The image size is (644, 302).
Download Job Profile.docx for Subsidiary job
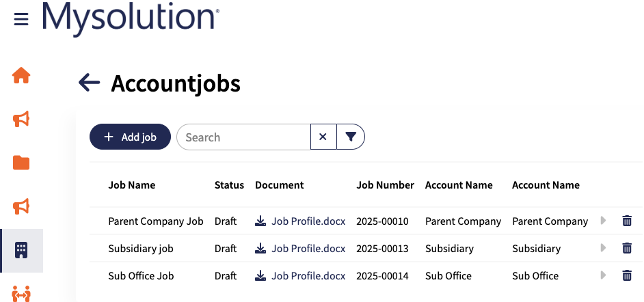click(x=301, y=249)
